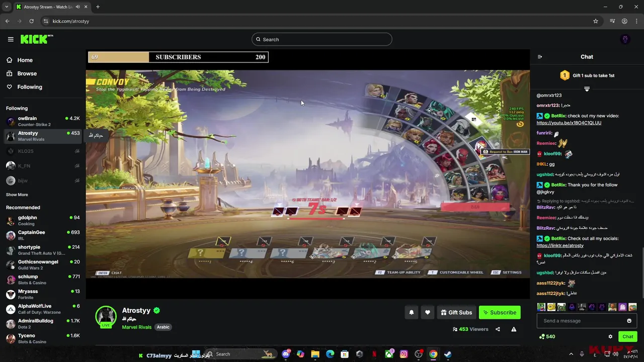Open File Explorer in taskbar
644x362 pixels.
pyautogui.click(x=315, y=354)
